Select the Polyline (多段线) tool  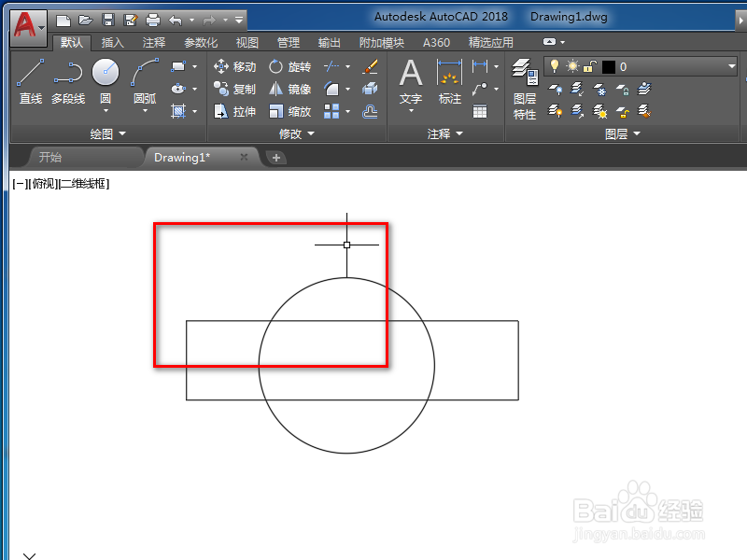pyautogui.click(x=68, y=81)
